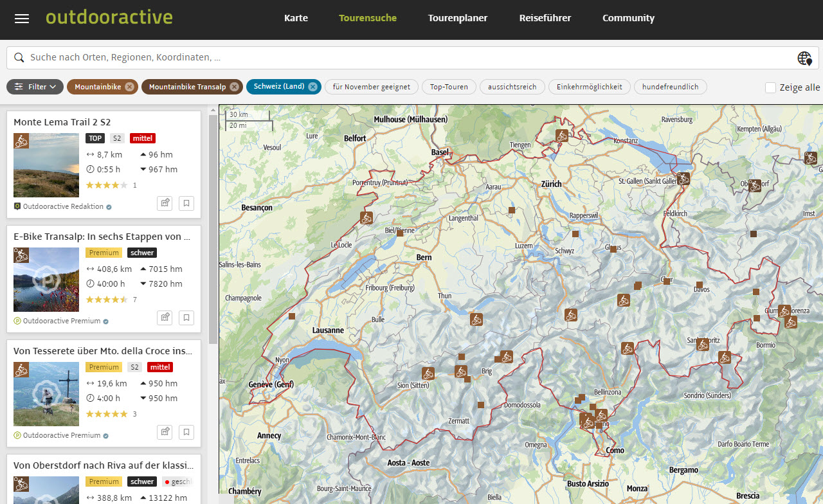Bookmark the Von Tesserete tour

pyautogui.click(x=186, y=432)
